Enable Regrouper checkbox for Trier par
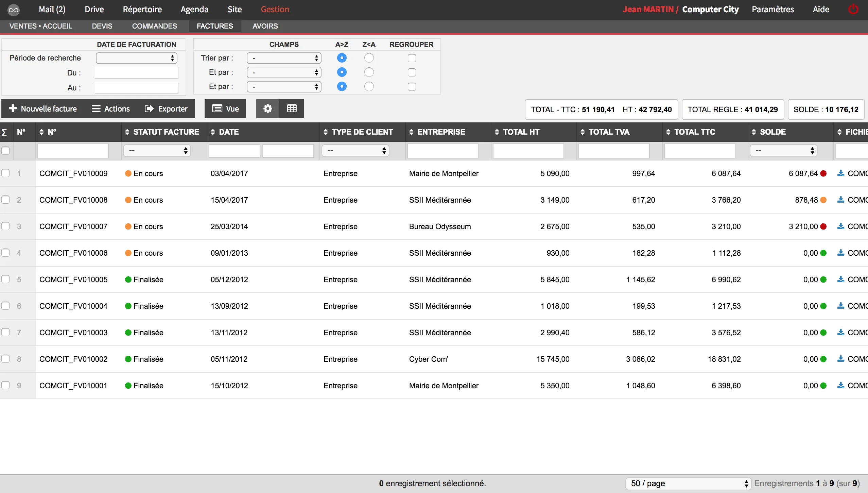868x493 pixels. pyautogui.click(x=412, y=58)
